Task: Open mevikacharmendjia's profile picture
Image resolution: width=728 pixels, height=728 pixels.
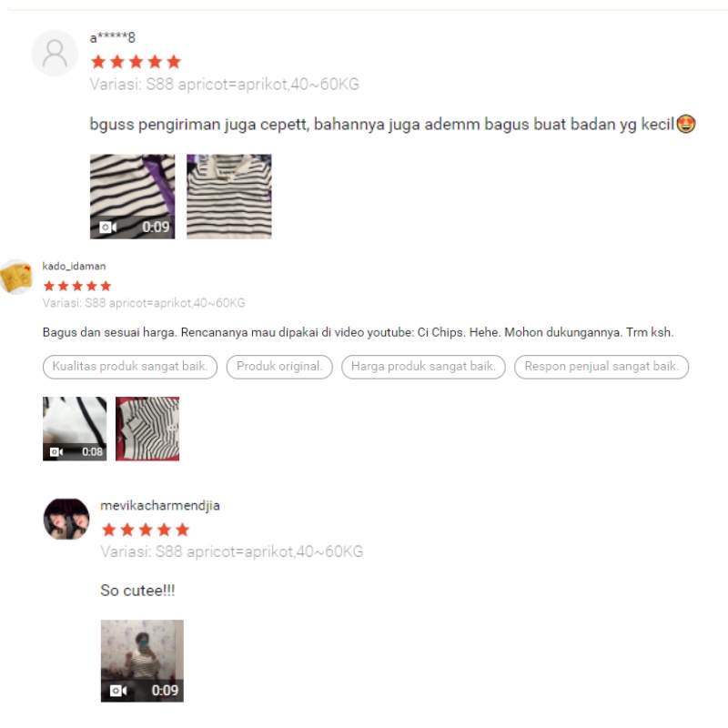Action: (66, 519)
